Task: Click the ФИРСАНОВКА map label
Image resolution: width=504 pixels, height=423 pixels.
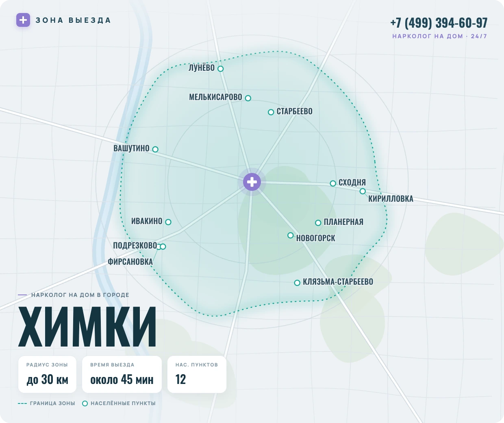Action: (130, 262)
